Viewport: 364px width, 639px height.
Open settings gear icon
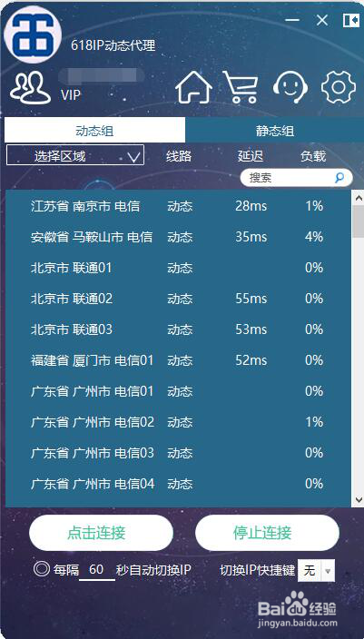[x=339, y=87]
